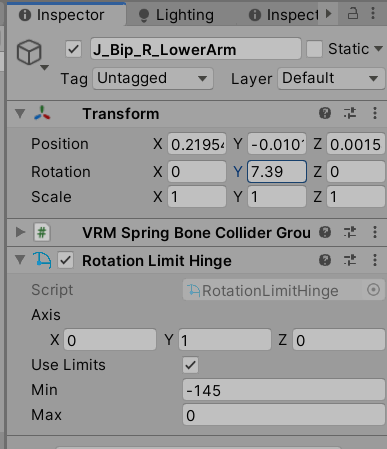Click the Scale label
This screenshot has width=387, height=449.
[x=51, y=197]
